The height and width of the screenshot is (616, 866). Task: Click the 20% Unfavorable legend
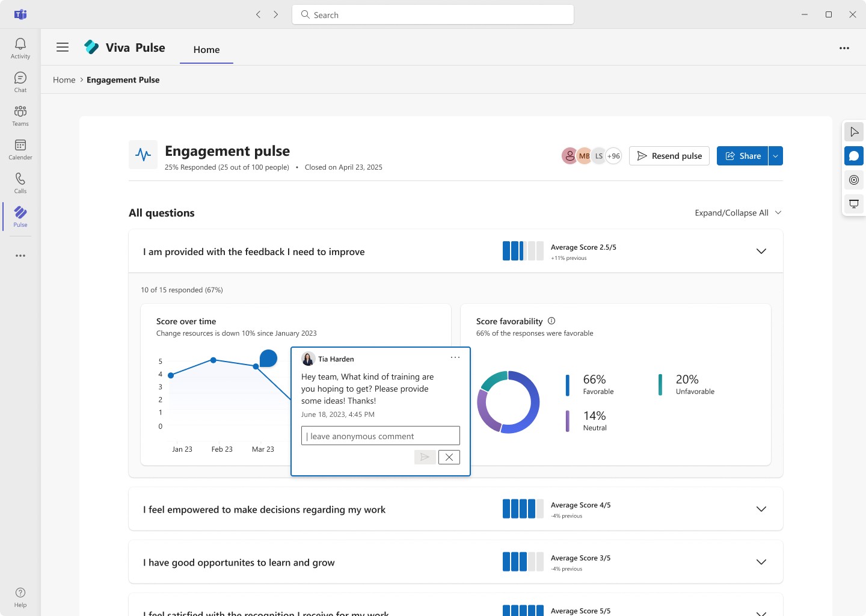pos(687,385)
